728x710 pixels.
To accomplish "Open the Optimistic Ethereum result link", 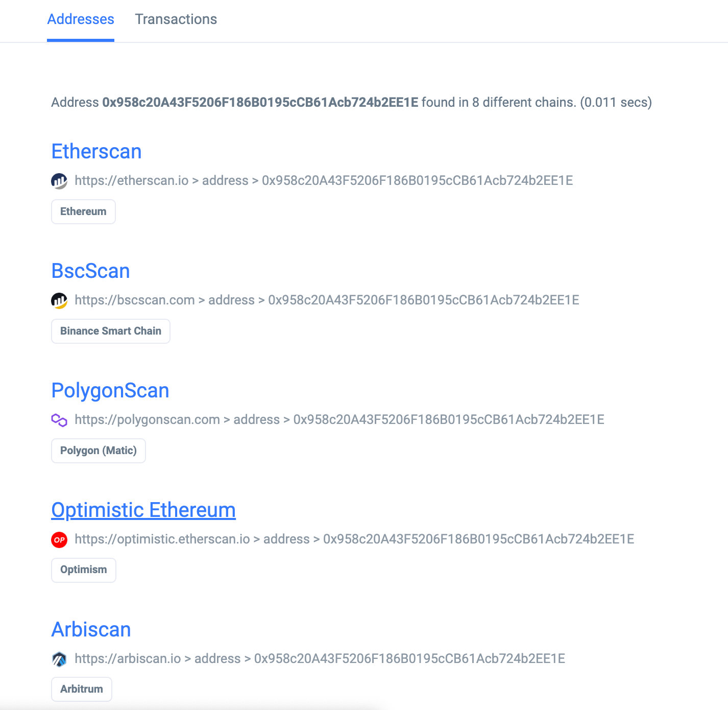I will tap(143, 510).
